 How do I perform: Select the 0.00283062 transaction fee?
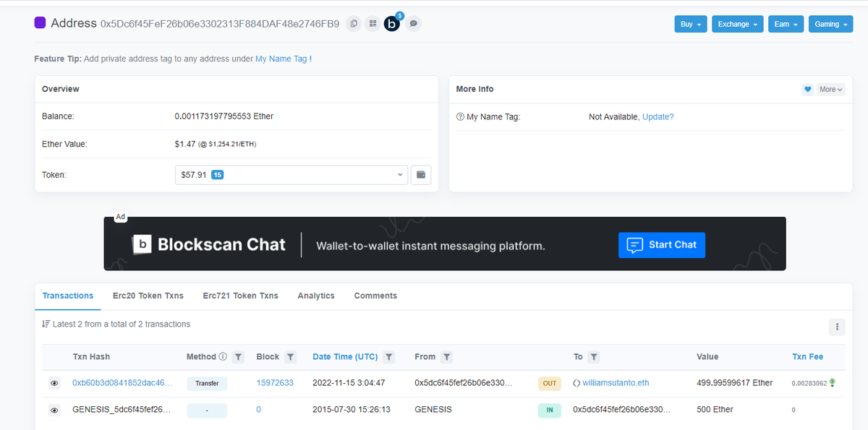pos(809,383)
